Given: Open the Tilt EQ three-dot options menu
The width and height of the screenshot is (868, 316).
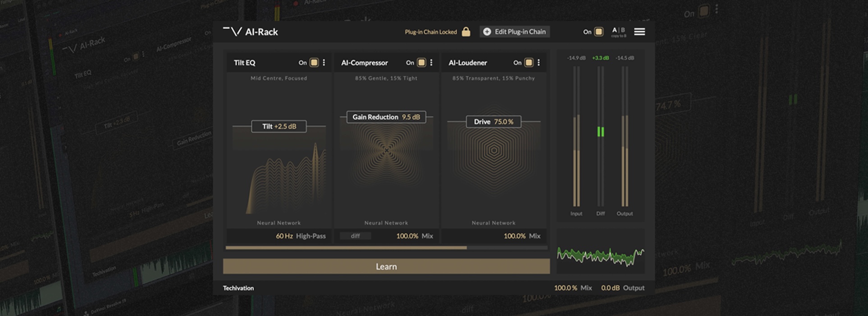Looking at the screenshot, I should (x=324, y=63).
